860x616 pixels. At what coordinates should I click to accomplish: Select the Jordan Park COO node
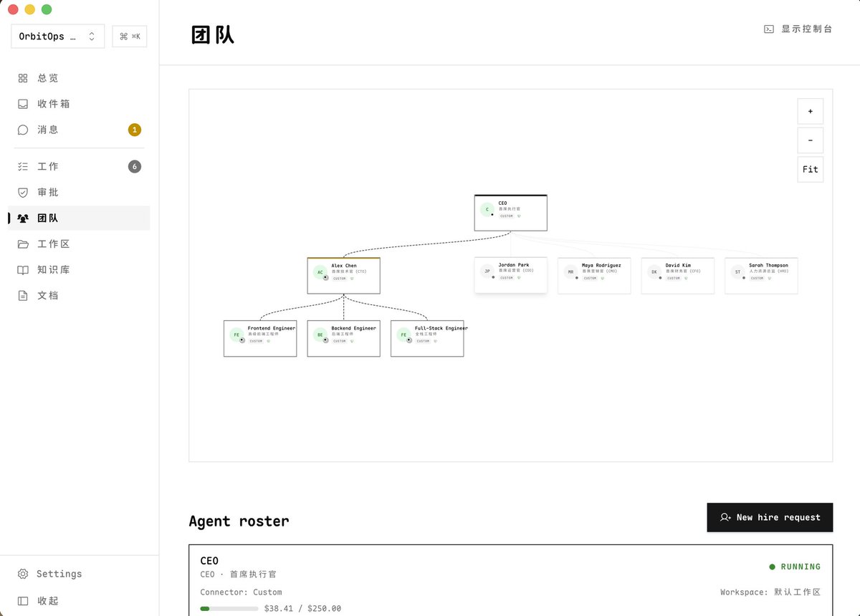[510, 275]
